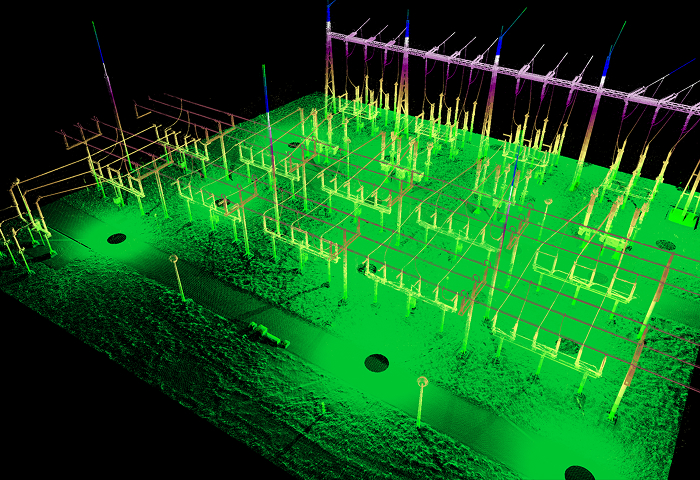Select the dark scan hole at bottom center

tap(376, 362)
